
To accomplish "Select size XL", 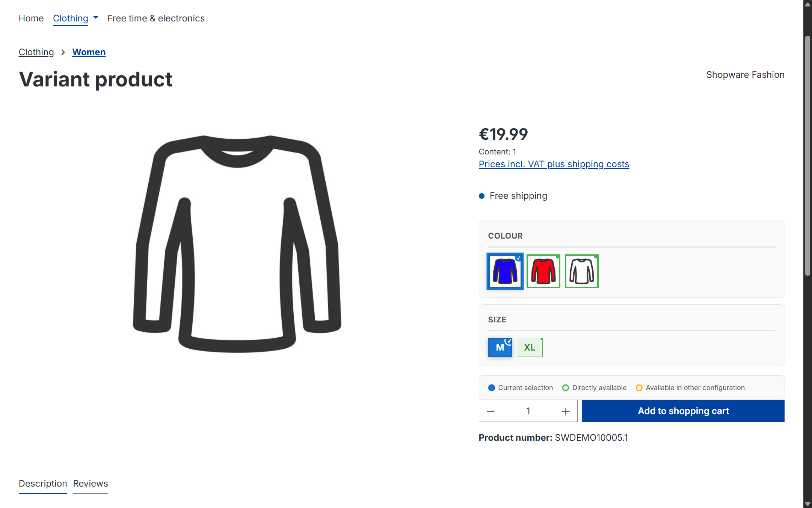I will (x=530, y=347).
